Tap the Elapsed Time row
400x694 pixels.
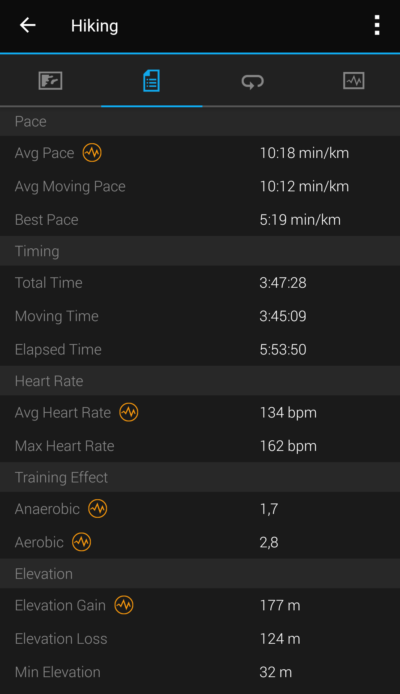[200, 349]
